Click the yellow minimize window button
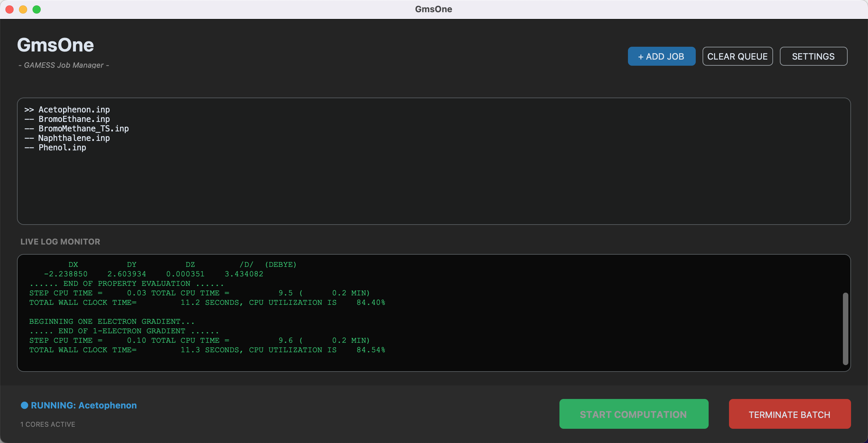Screen dimensions: 868x443 23,9
